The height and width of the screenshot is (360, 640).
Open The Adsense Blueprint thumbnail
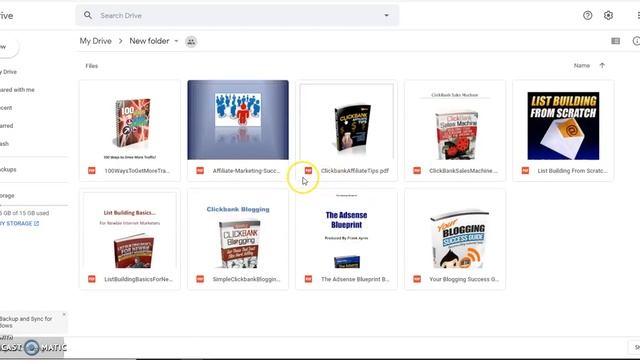click(x=347, y=229)
